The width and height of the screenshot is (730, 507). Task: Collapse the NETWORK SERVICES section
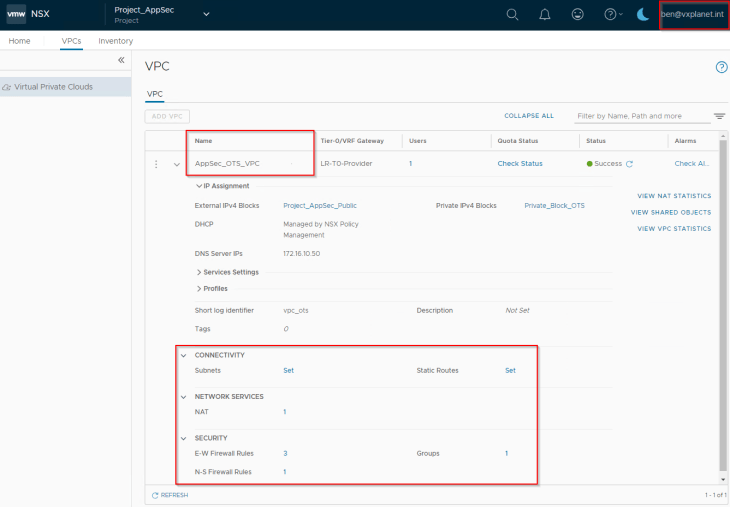[183, 397]
